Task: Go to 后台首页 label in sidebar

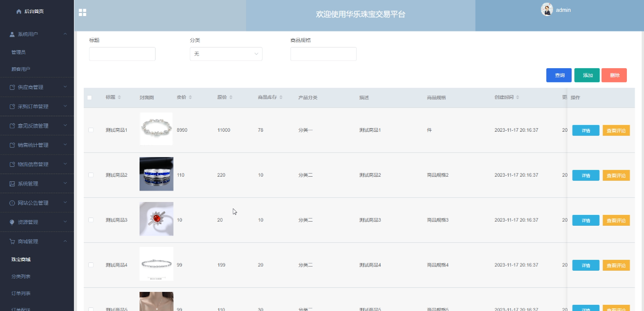Action: [34, 11]
